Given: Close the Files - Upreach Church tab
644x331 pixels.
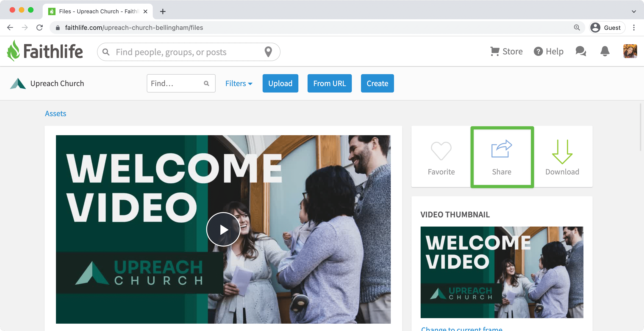Looking at the screenshot, I should [145, 11].
